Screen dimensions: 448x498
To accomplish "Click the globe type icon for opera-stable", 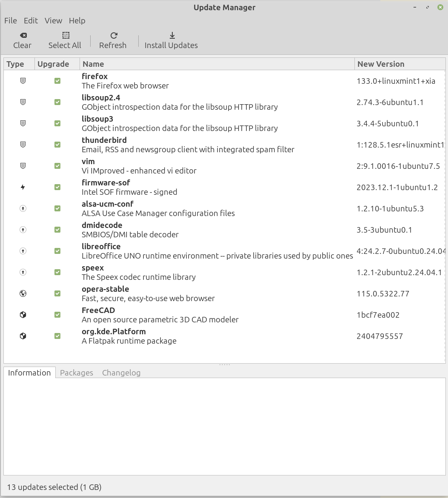I will pos(23,293).
